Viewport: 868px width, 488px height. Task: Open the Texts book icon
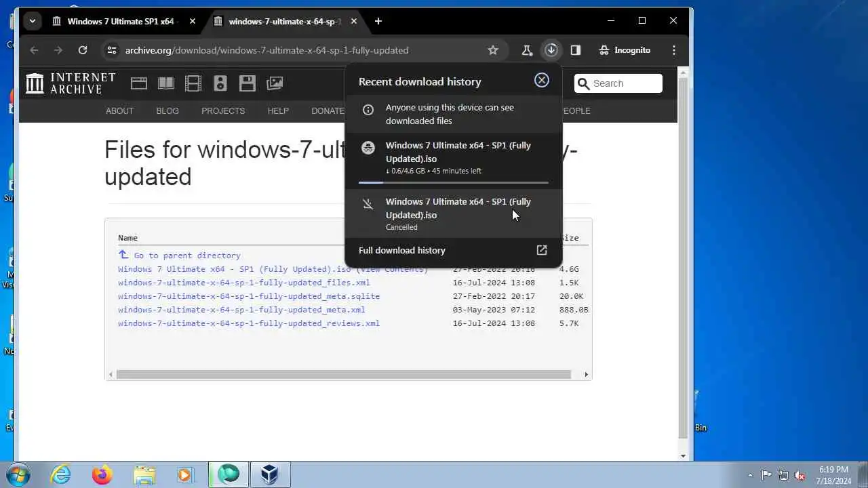pyautogui.click(x=166, y=83)
